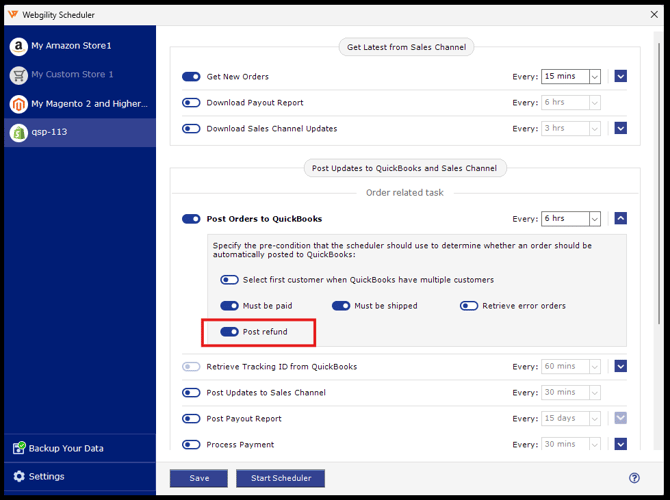This screenshot has height=500, width=670.
Task: Click the Settings gear icon
Action: (17, 477)
